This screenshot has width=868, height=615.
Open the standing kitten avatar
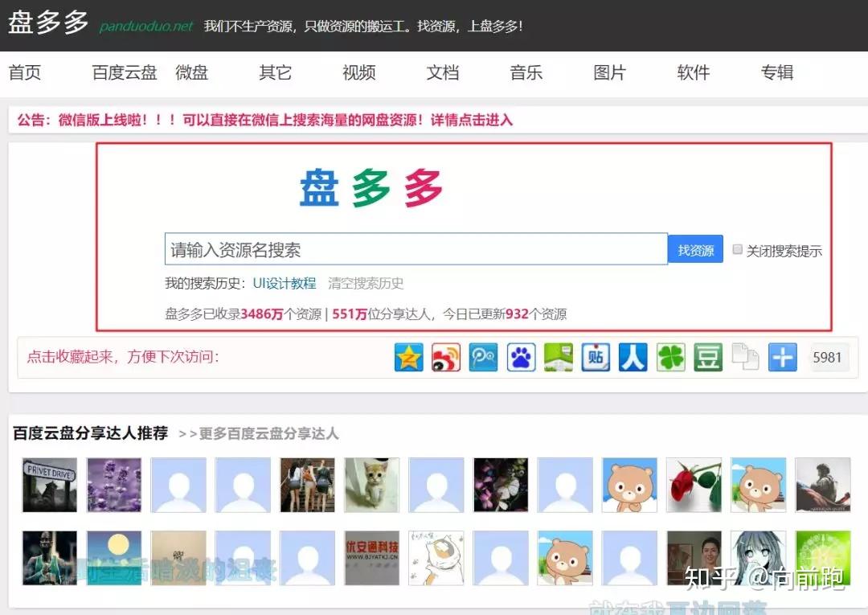tap(372, 485)
